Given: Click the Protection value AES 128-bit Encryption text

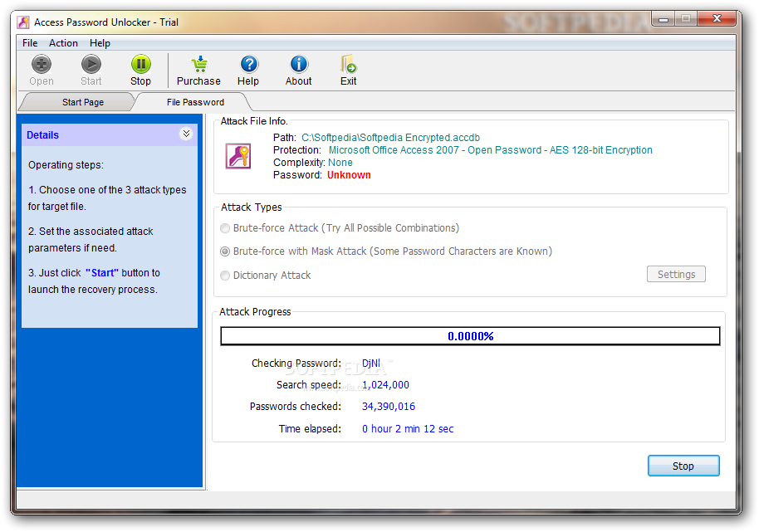Looking at the screenshot, I should 490,150.
